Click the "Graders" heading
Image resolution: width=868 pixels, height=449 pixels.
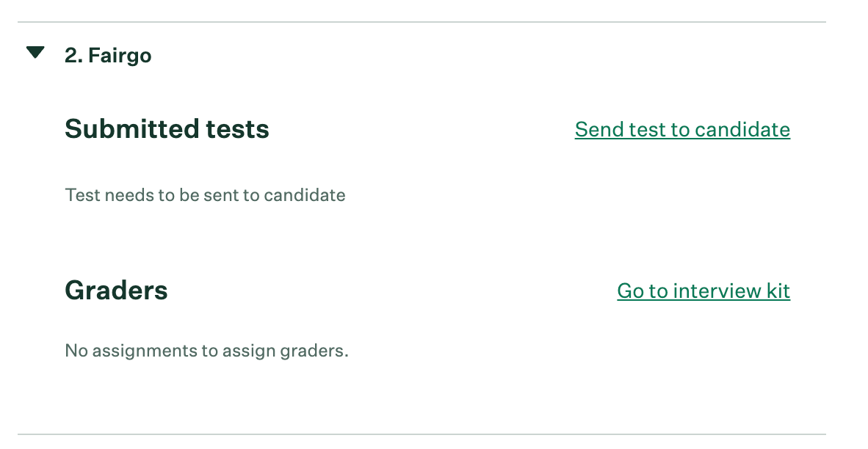(116, 291)
